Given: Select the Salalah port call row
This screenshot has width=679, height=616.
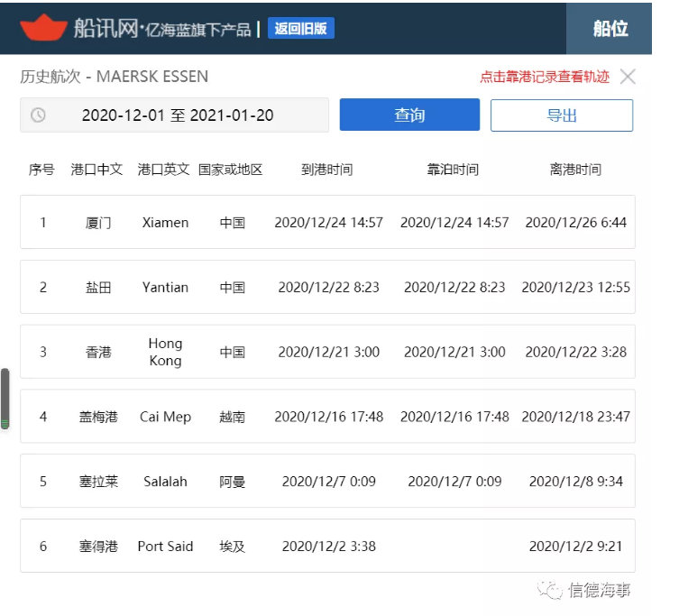Looking at the screenshot, I should coord(327,482).
